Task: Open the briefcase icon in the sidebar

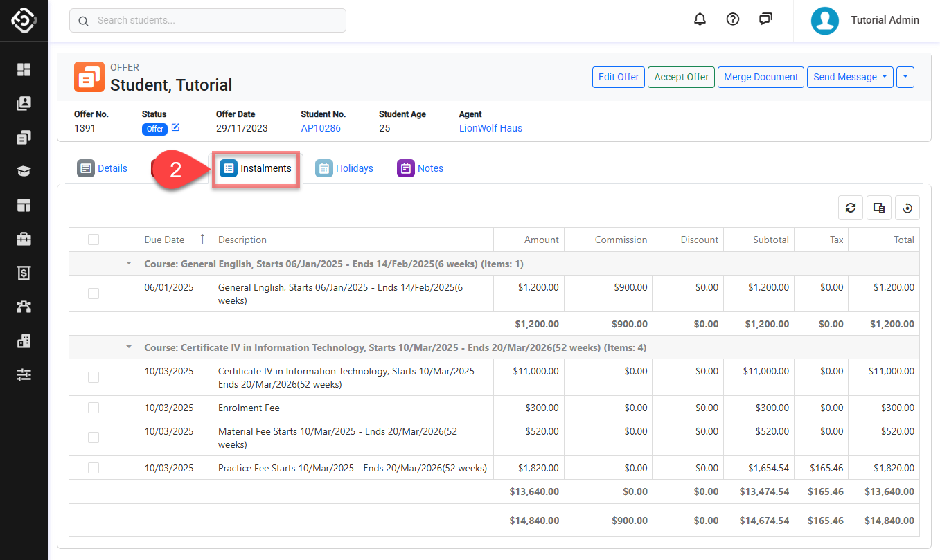Action: point(24,239)
